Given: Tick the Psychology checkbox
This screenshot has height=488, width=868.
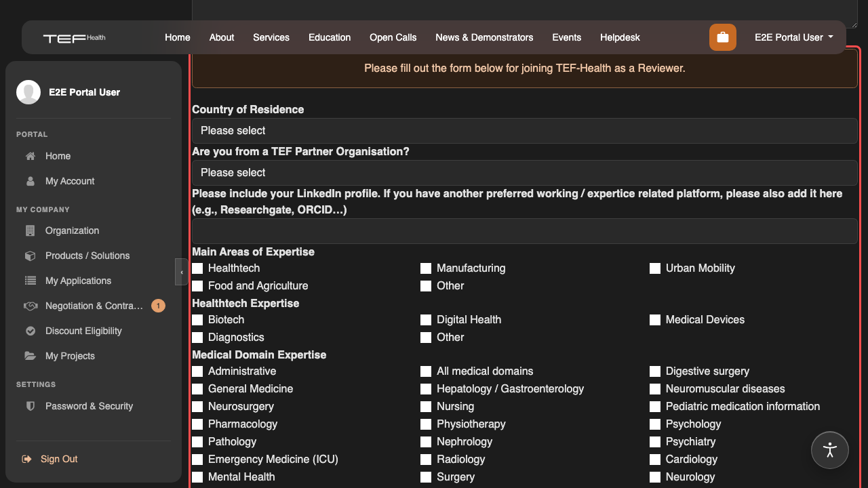Looking at the screenshot, I should pos(655,424).
